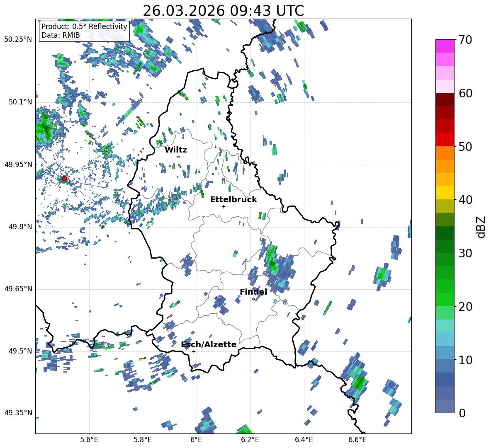Click the dark maroon colorbar swatch below 60
The height and width of the screenshot is (448, 491).
point(445,99)
